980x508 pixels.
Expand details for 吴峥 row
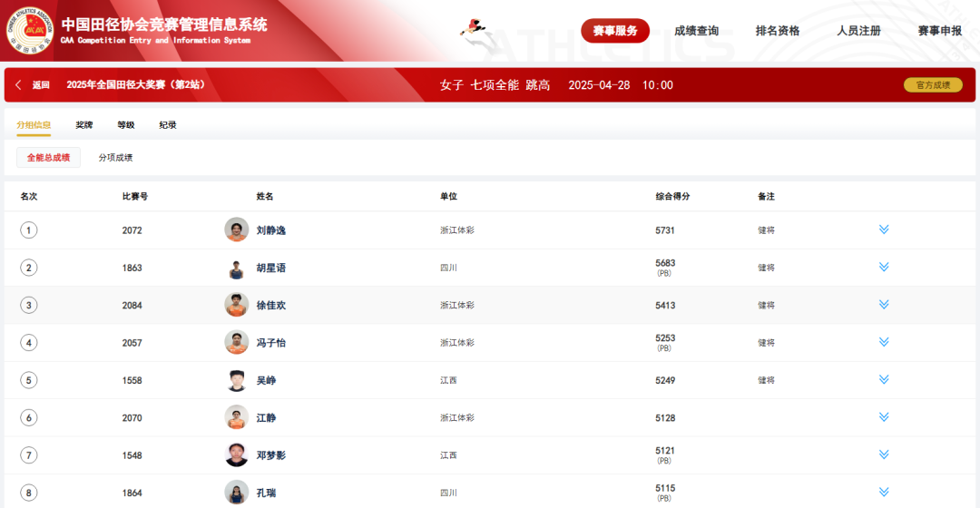tap(884, 379)
